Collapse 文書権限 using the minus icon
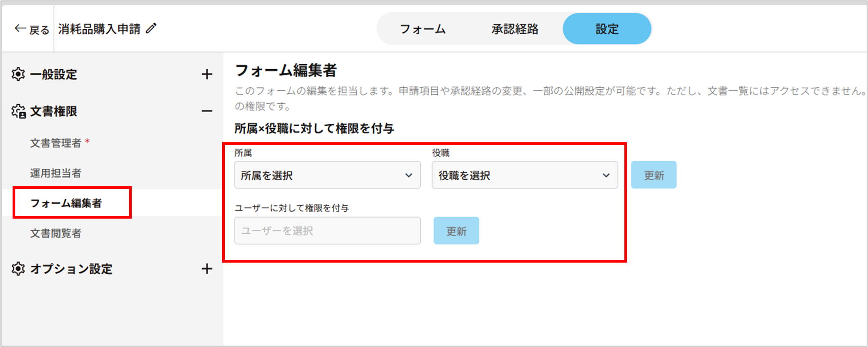This screenshot has width=868, height=347. 207,111
